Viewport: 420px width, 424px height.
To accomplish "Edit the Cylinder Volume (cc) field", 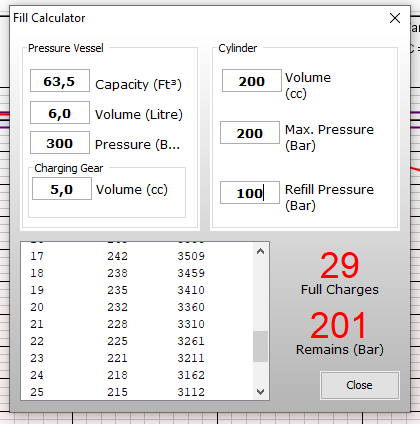I will (x=252, y=81).
